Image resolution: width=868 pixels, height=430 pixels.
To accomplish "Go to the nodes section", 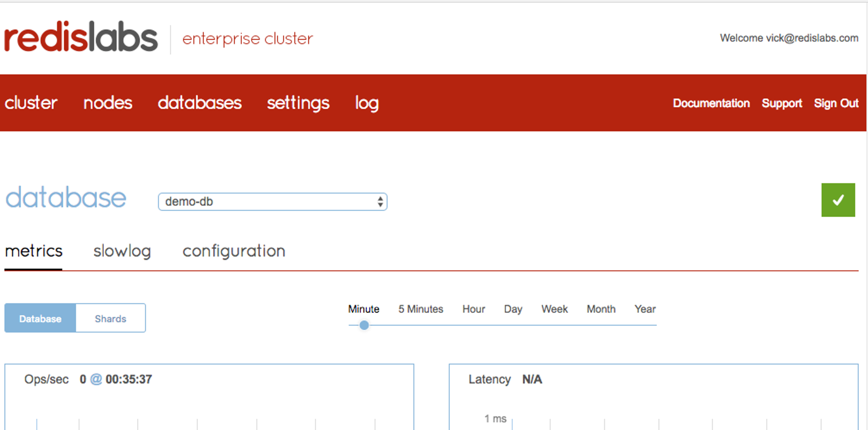I will pyautogui.click(x=108, y=103).
